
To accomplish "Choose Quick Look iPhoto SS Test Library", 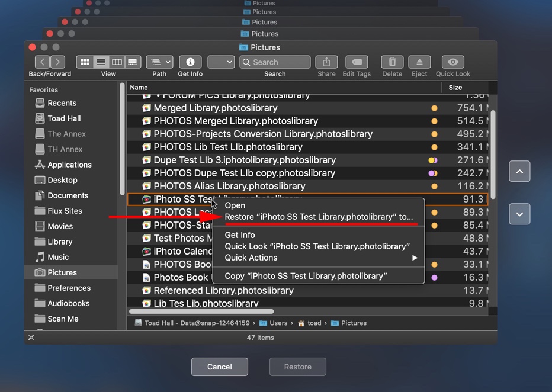I will 318,246.
